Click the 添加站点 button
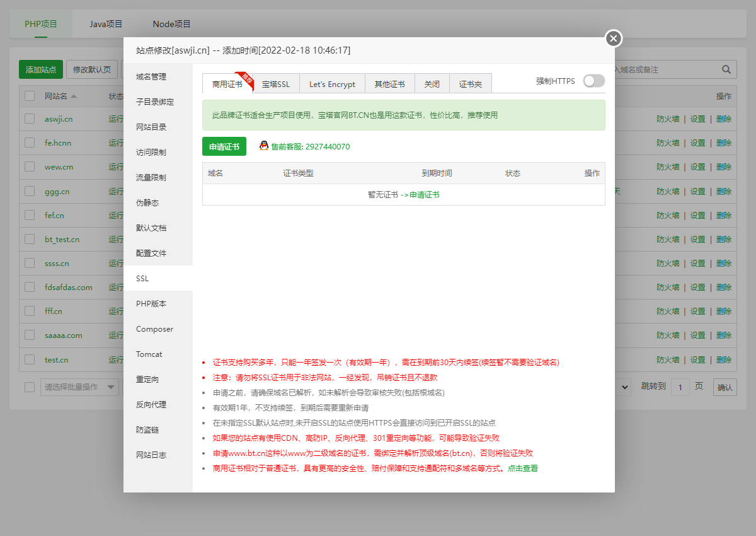Image resolution: width=756 pixels, height=536 pixels. [40, 69]
